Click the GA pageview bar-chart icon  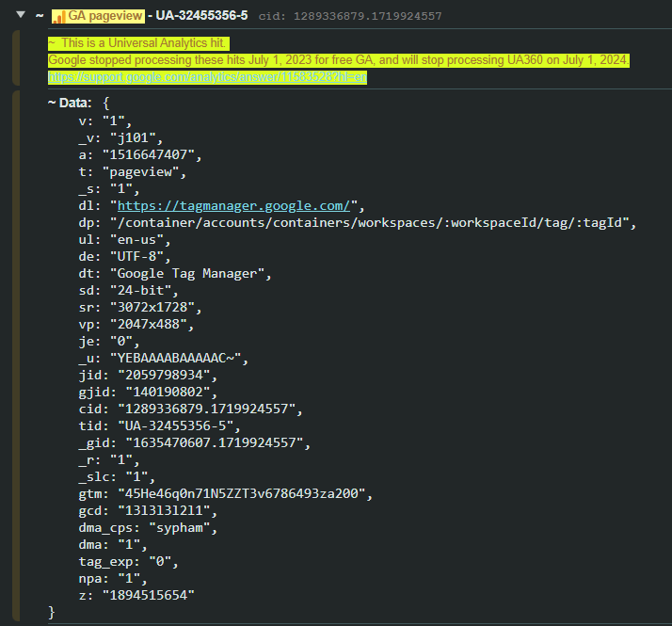(58, 17)
